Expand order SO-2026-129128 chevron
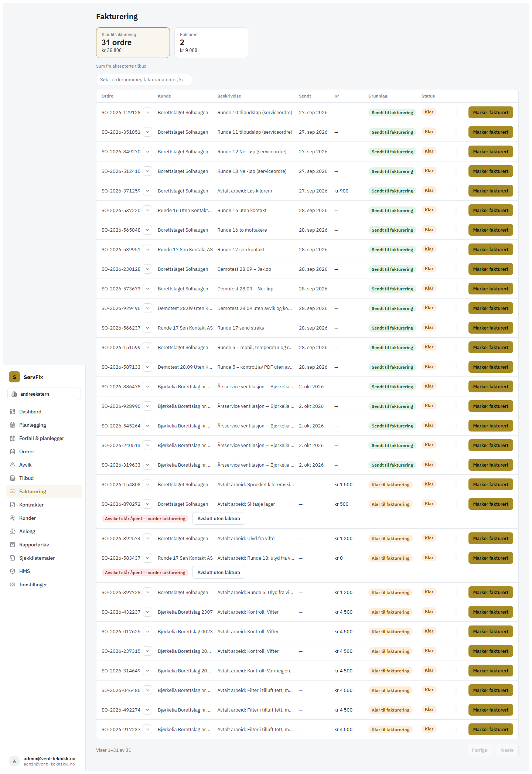 (x=147, y=112)
